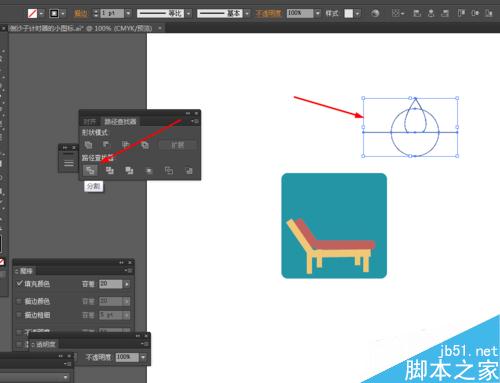Click the Exclude shape mode icon
500x383 pixels.
(x=145, y=145)
